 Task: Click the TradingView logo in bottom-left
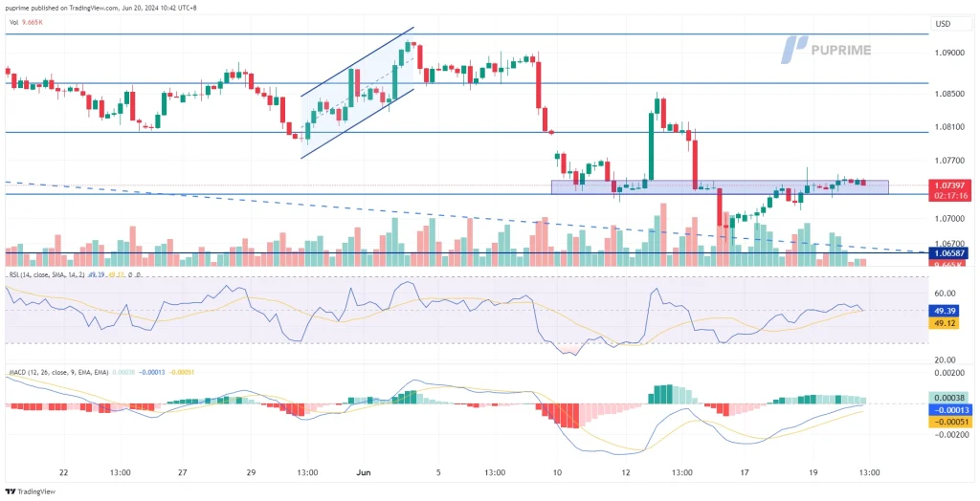tap(31, 490)
